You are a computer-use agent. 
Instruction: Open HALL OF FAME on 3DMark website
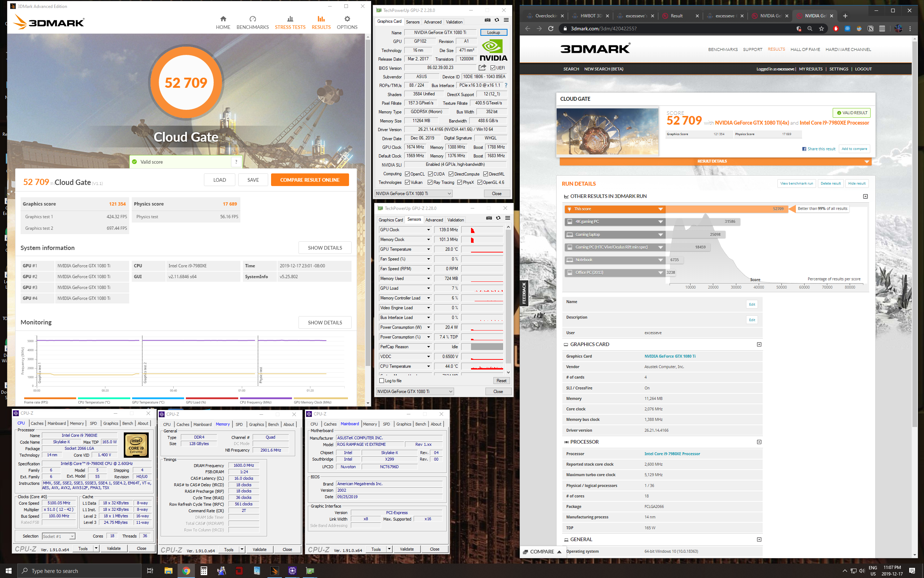(805, 49)
